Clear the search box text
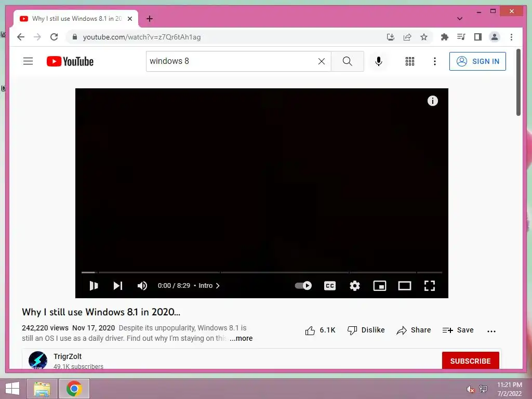This screenshot has height=399, width=532. [321, 61]
